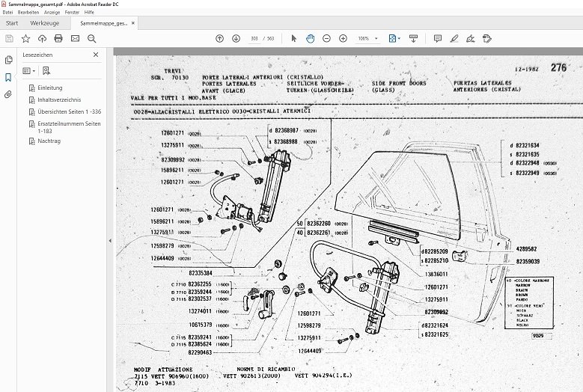Select the arrow selection tool
The width and height of the screenshot is (583, 392).
(293, 38)
